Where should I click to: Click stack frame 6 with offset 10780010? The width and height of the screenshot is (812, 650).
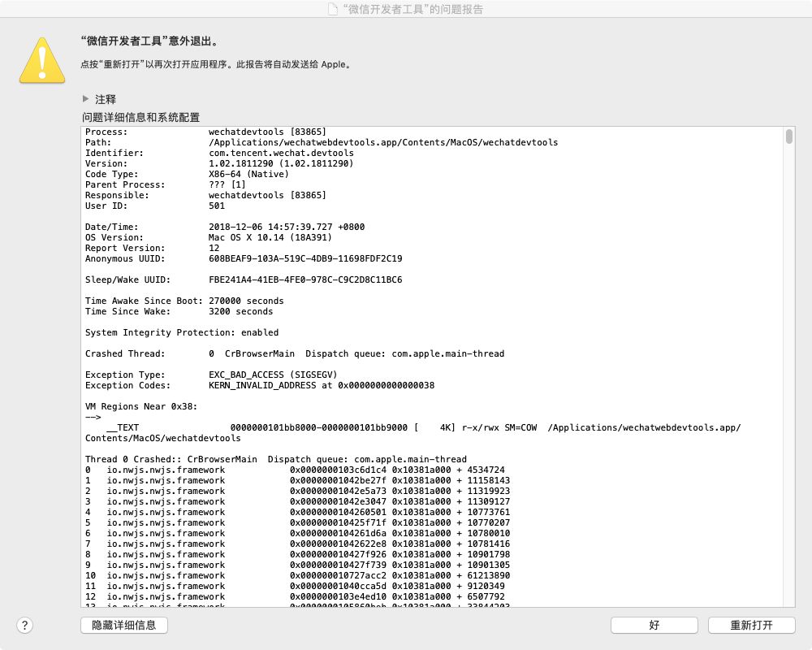coord(297,533)
